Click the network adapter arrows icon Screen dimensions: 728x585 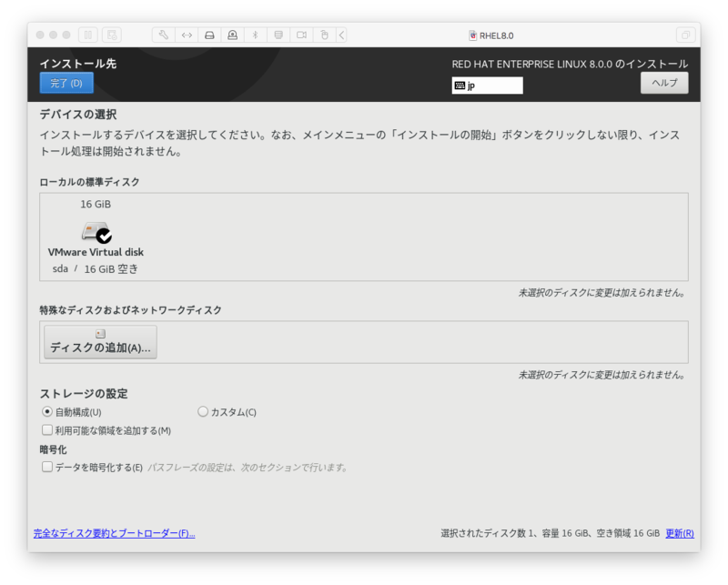click(x=187, y=35)
